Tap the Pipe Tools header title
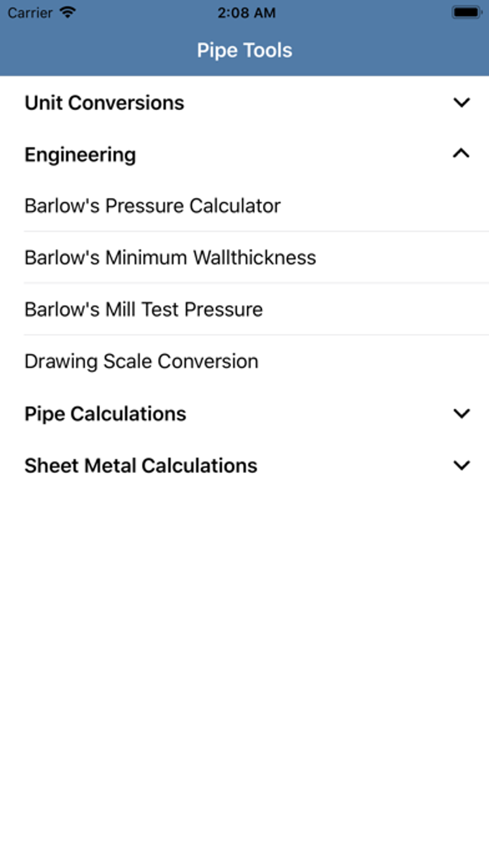The width and height of the screenshot is (489, 868). (x=244, y=50)
